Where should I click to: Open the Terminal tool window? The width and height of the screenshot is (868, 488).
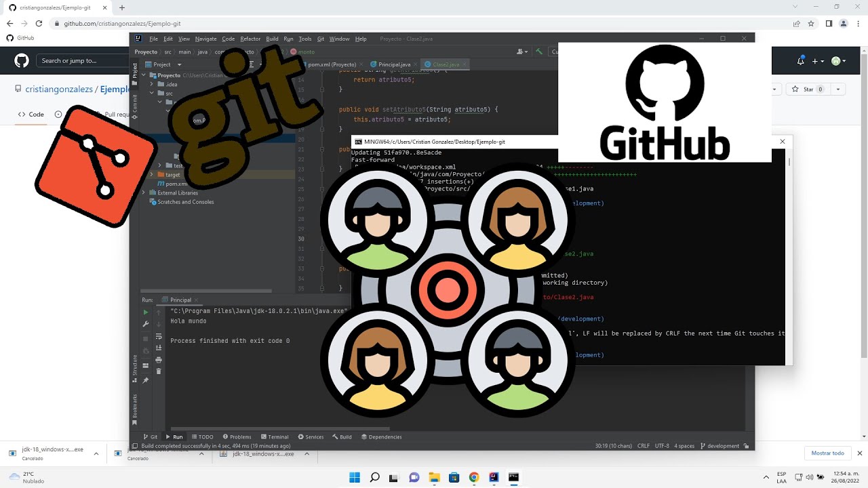pos(274,437)
